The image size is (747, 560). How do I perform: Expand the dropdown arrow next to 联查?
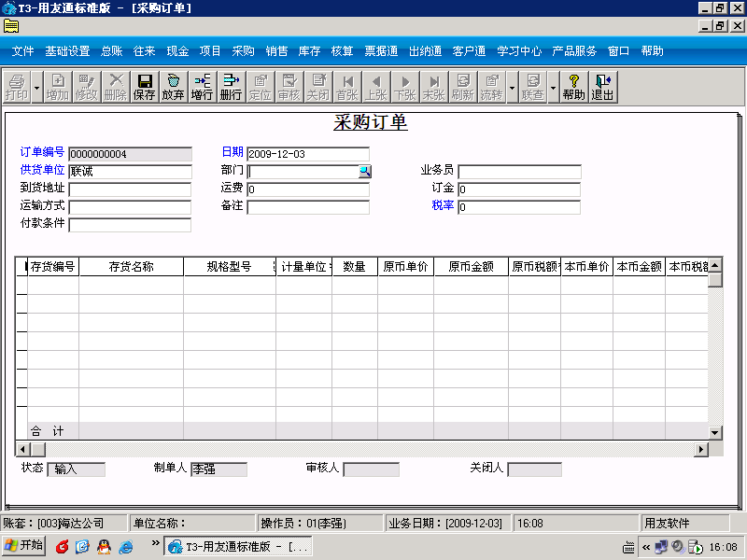[553, 87]
